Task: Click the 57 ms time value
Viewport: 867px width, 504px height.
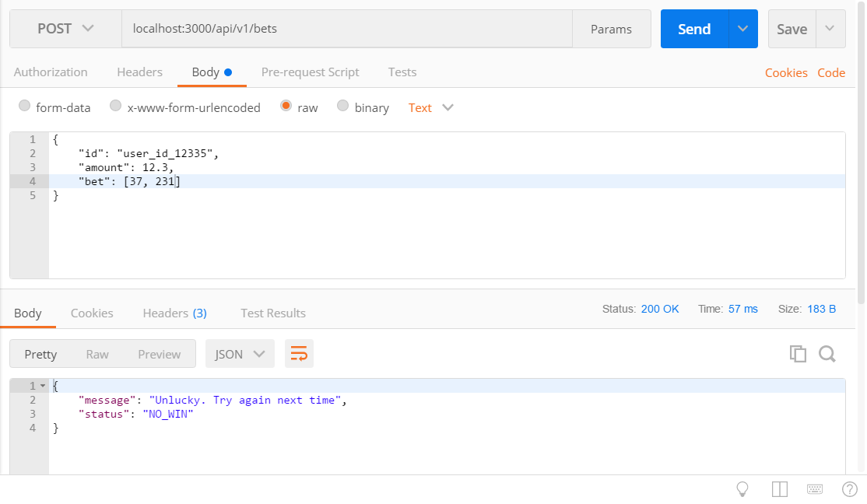Action: (x=742, y=309)
